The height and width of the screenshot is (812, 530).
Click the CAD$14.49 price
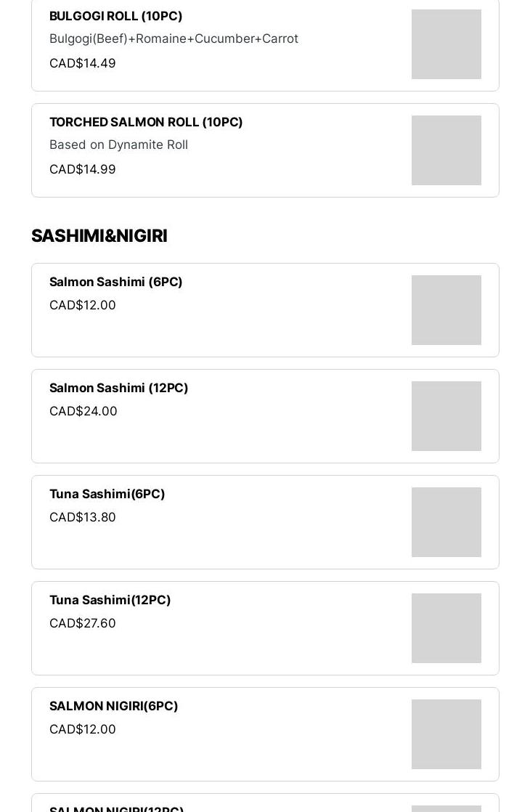click(x=82, y=63)
